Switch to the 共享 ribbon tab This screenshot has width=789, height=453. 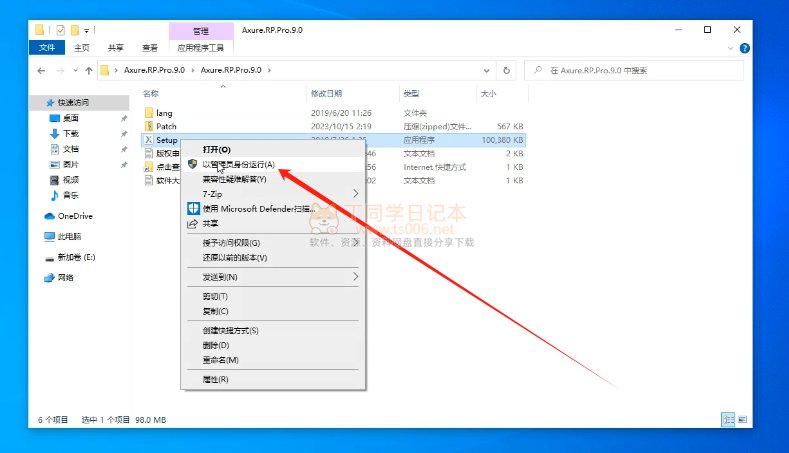[116, 48]
